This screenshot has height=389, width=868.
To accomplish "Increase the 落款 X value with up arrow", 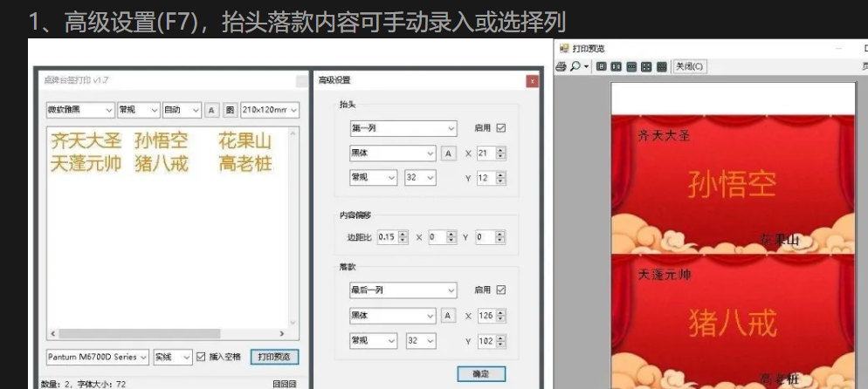I will tap(501, 312).
